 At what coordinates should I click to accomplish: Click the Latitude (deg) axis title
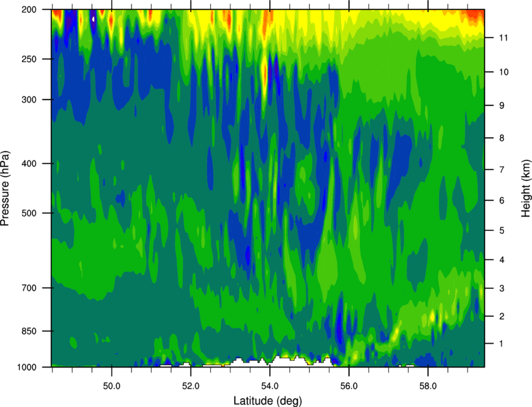click(268, 401)
